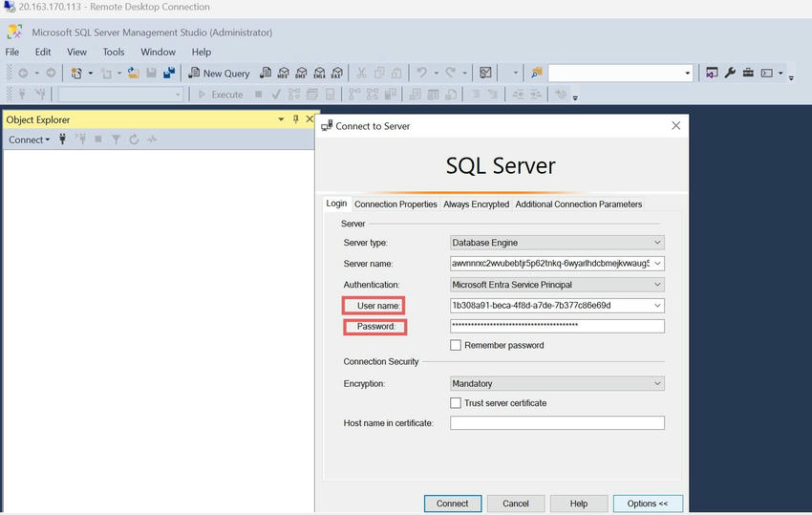
Task: Open the Tools menu
Action: coord(114,52)
